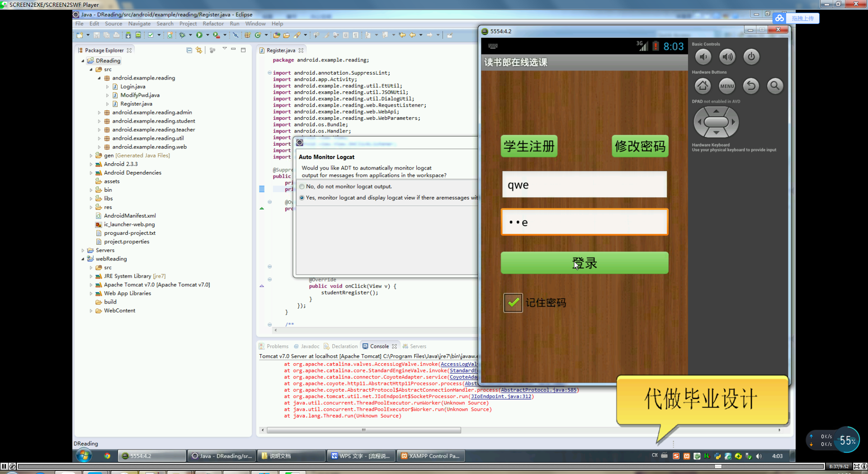Switch to the Javadoc tab
868x474 pixels.
(x=307, y=346)
